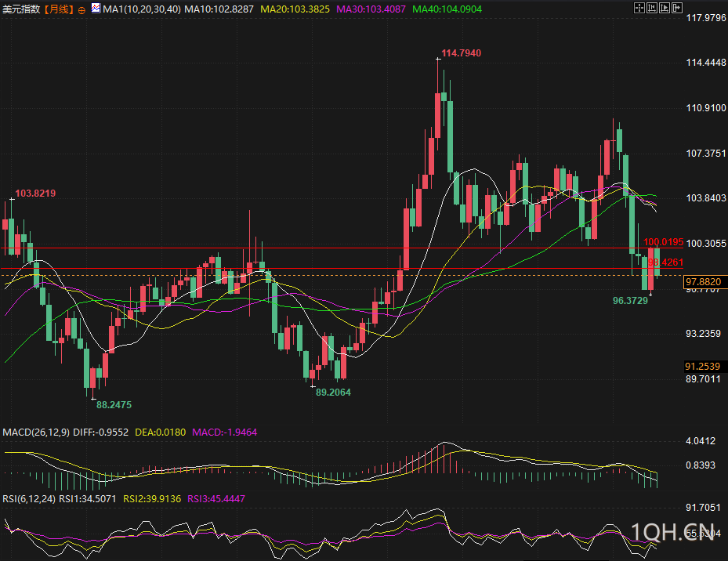Click the 114.7940 peak price marker
728x561 pixels.
[461, 53]
